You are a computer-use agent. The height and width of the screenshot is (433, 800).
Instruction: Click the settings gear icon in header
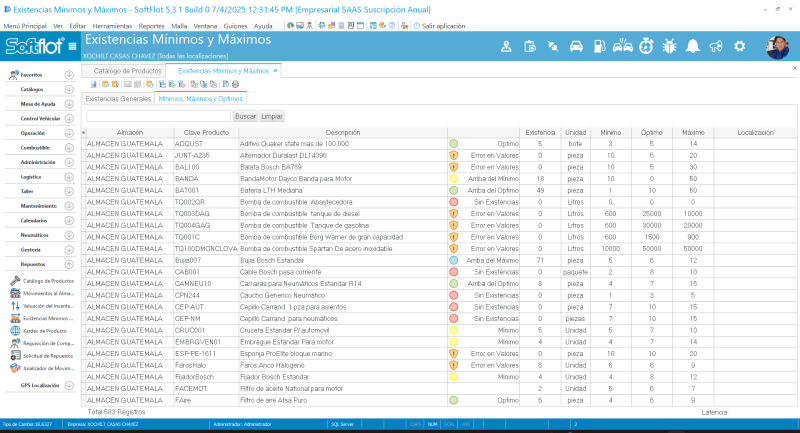pyautogui.click(x=740, y=46)
